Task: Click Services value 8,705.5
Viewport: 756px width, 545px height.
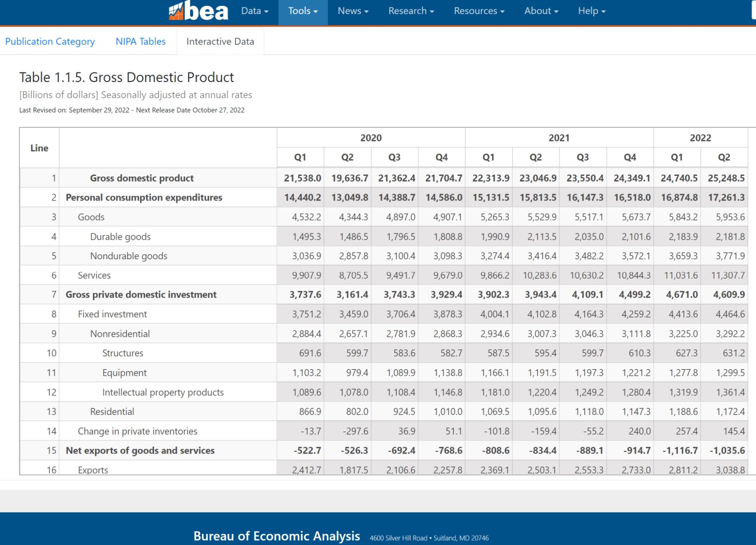Action: pyautogui.click(x=353, y=275)
